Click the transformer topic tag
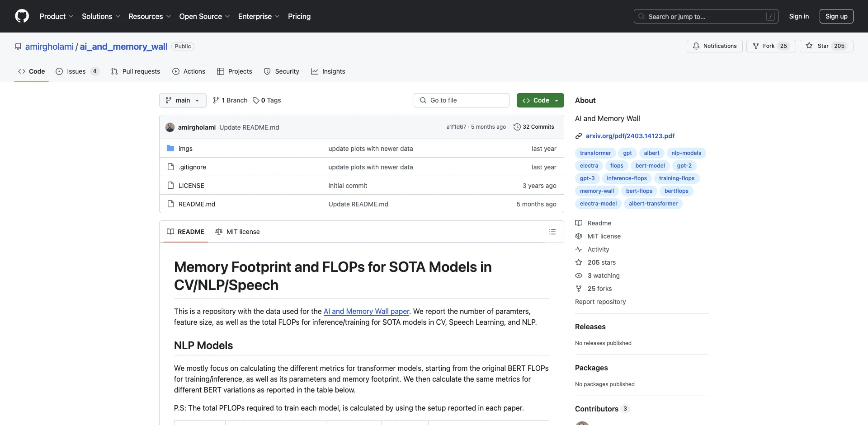Image resolution: width=868 pixels, height=425 pixels. (x=595, y=153)
